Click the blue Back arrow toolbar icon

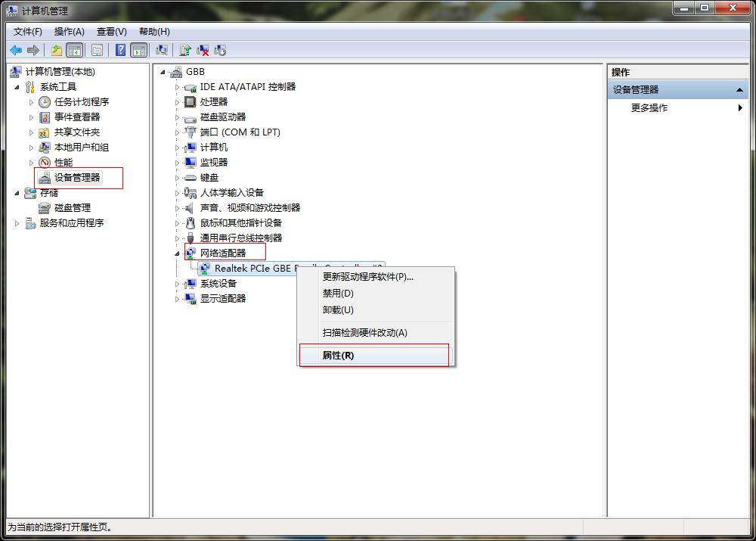point(15,50)
